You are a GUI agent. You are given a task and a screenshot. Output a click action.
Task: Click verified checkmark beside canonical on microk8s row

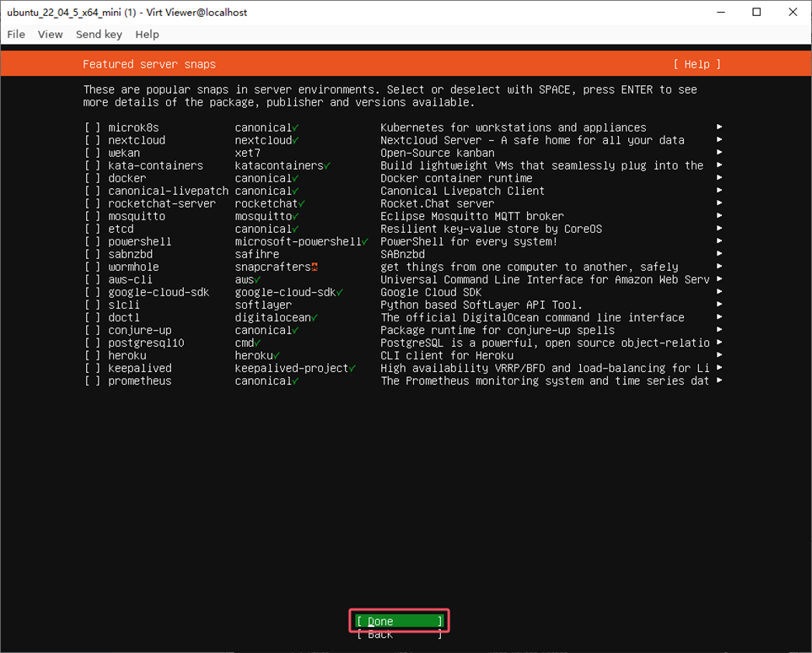(295, 127)
